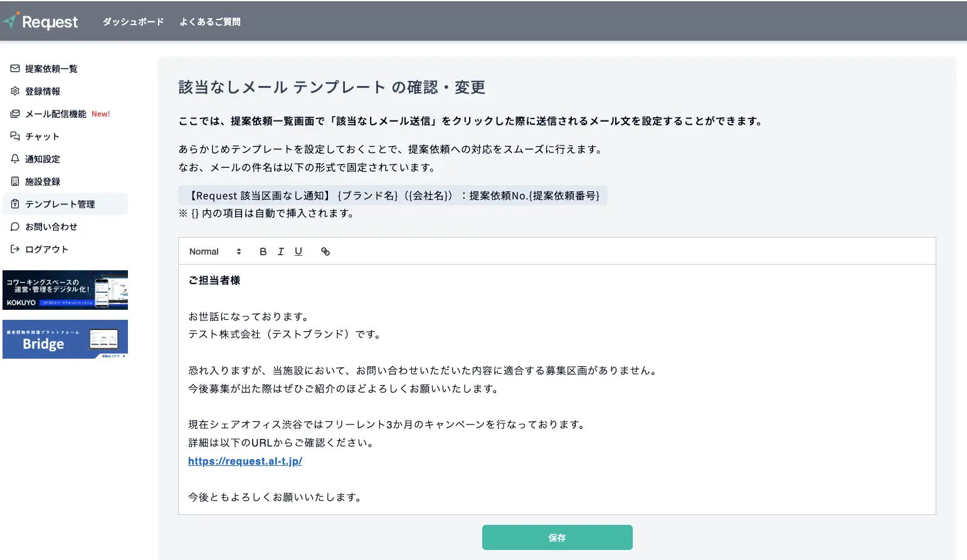This screenshot has height=560, width=967.
Task: Open お問い合わせ from the sidebar
Action: point(51,227)
